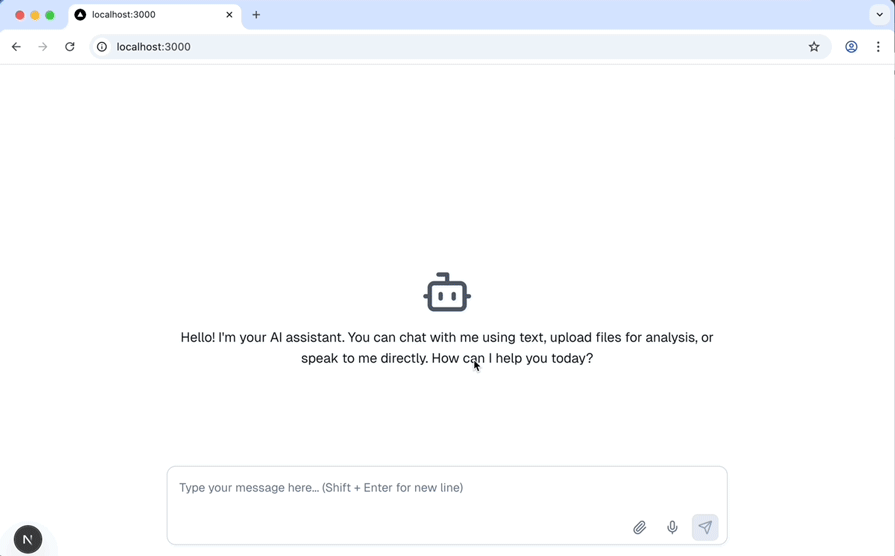Click the greeting text 'Hello! I'm your AI assistant'
This screenshot has height=556, width=895.
(263, 337)
